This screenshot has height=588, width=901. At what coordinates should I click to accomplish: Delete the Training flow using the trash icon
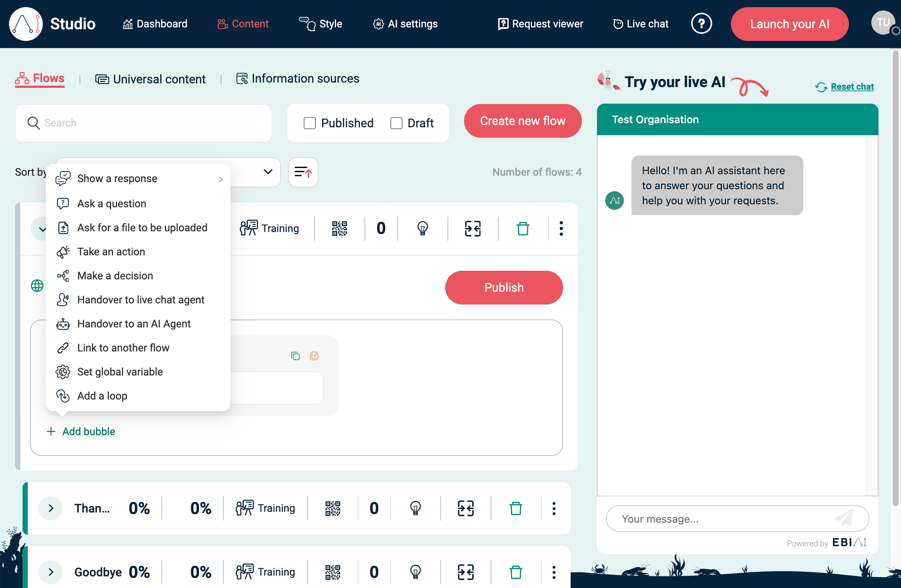[x=523, y=228]
